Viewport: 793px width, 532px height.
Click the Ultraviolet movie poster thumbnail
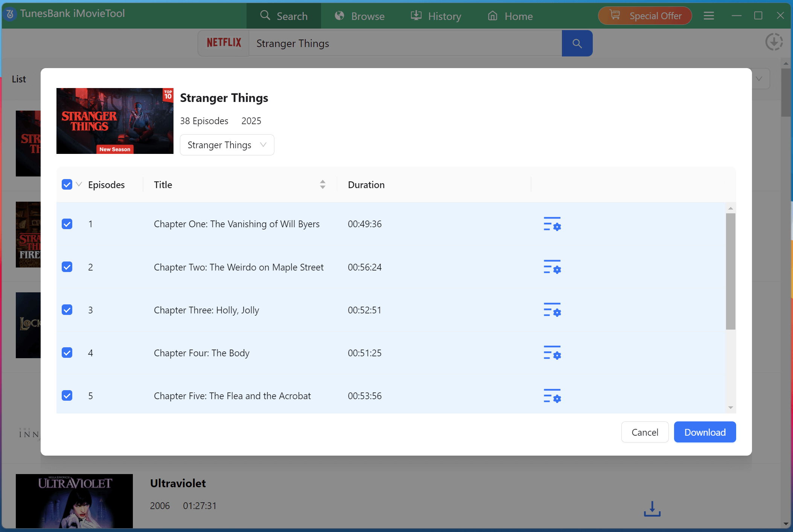(74, 501)
